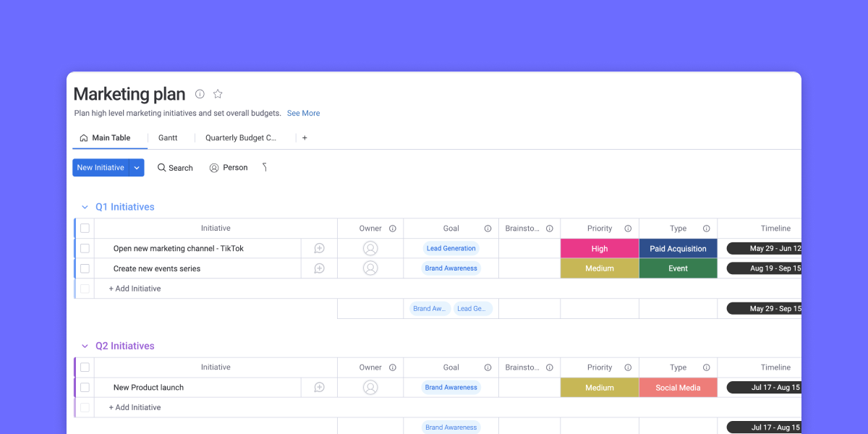Check the row checkbox for Open new marketing channel - TikTok
This screenshot has width=868, height=434.
[85, 247]
